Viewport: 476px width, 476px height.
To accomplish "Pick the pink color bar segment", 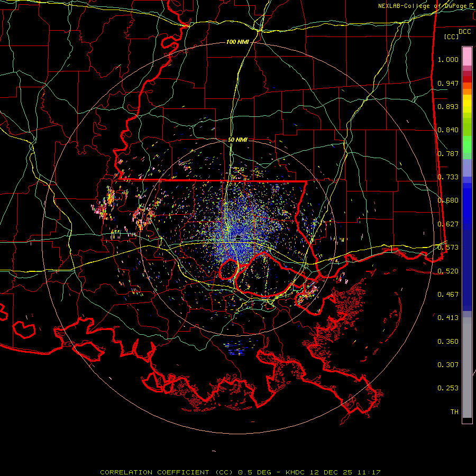I will (467, 56).
